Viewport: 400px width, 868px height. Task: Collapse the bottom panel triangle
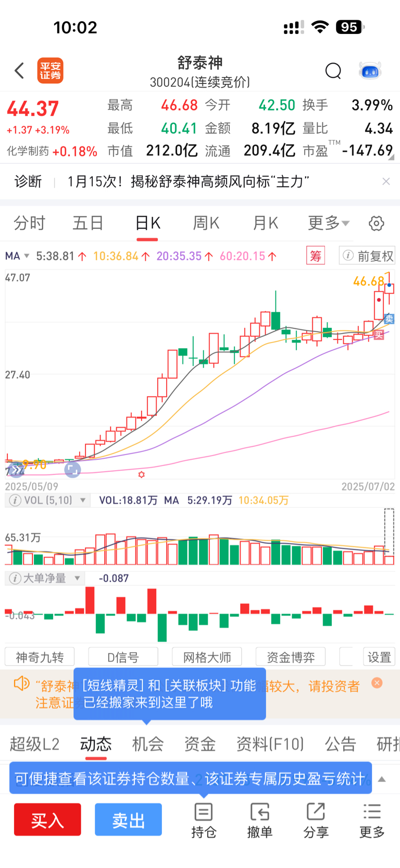pyautogui.click(x=382, y=779)
